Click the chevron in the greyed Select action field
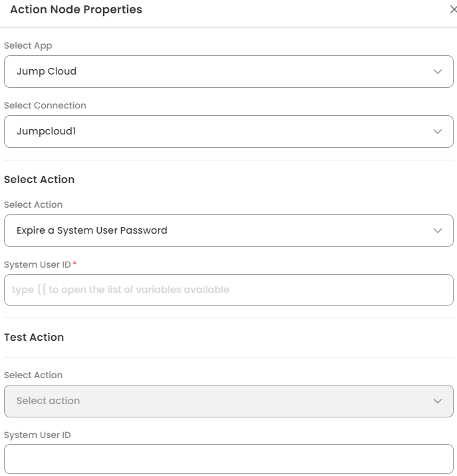Viewport: 457px width, 476px height. (437, 401)
